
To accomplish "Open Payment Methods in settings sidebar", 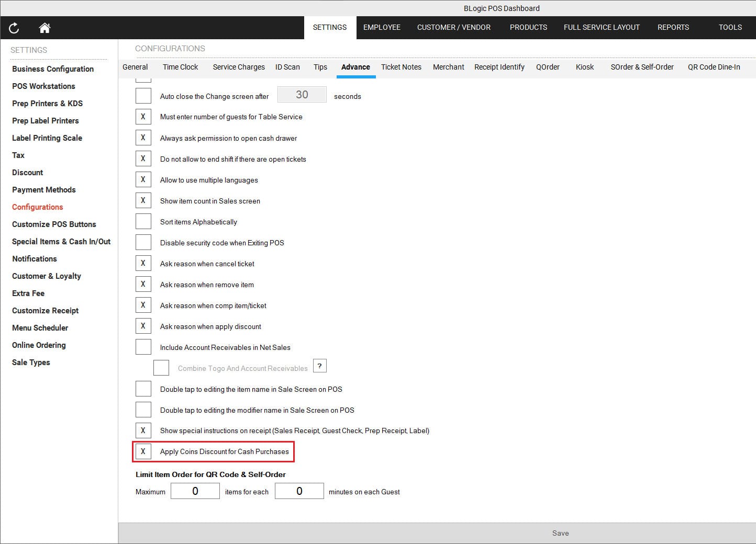I will [x=44, y=190].
